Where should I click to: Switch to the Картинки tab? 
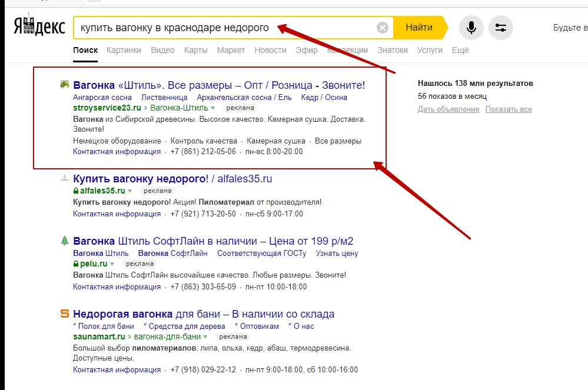(124, 50)
